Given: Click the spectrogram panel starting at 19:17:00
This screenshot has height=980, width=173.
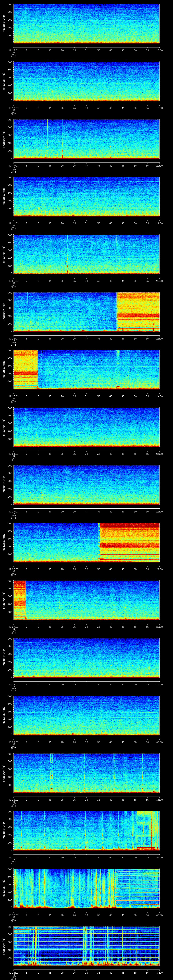Looking at the screenshot, I should pos(86,24).
